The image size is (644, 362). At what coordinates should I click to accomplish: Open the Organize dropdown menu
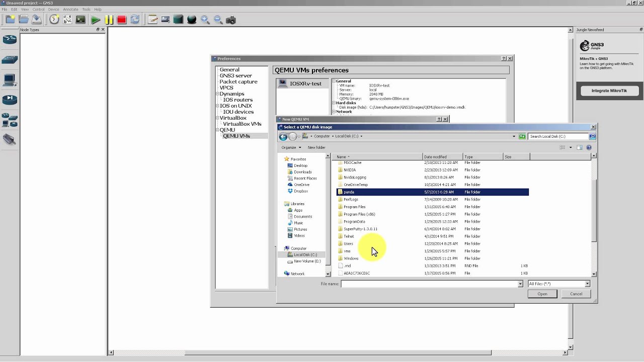click(x=291, y=147)
